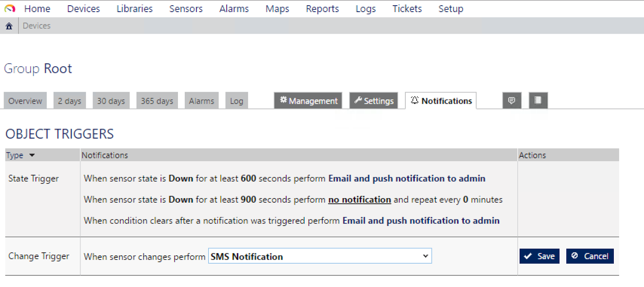644x287 pixels.
Task: Open the history notebook icon tab
Action: (x=538, y=100)
